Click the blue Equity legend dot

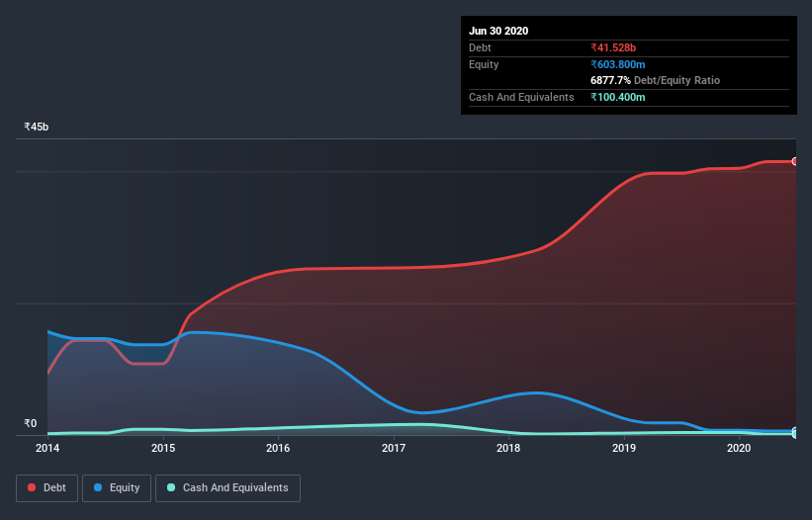point(98,487)
